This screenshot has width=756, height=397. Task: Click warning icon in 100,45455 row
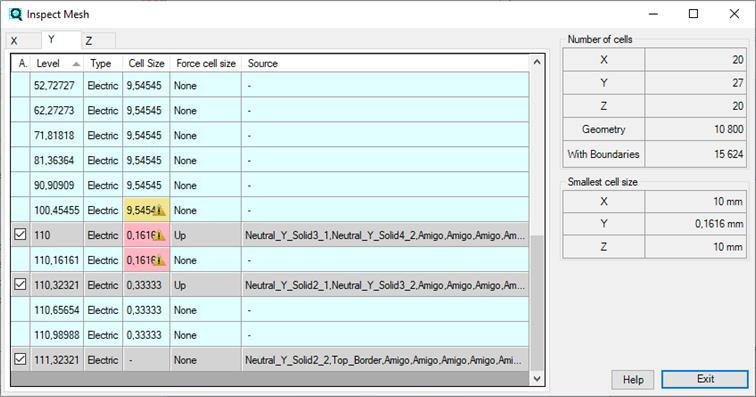pos(160,210)
